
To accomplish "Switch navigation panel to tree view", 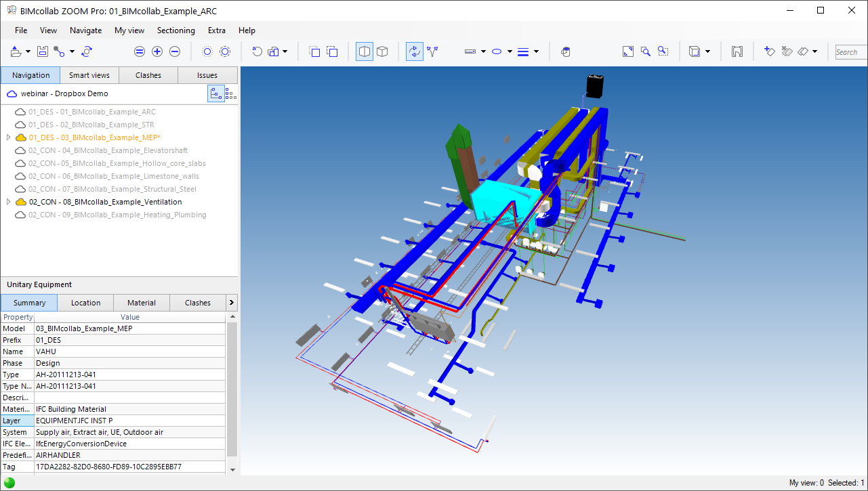I will 216,94.
